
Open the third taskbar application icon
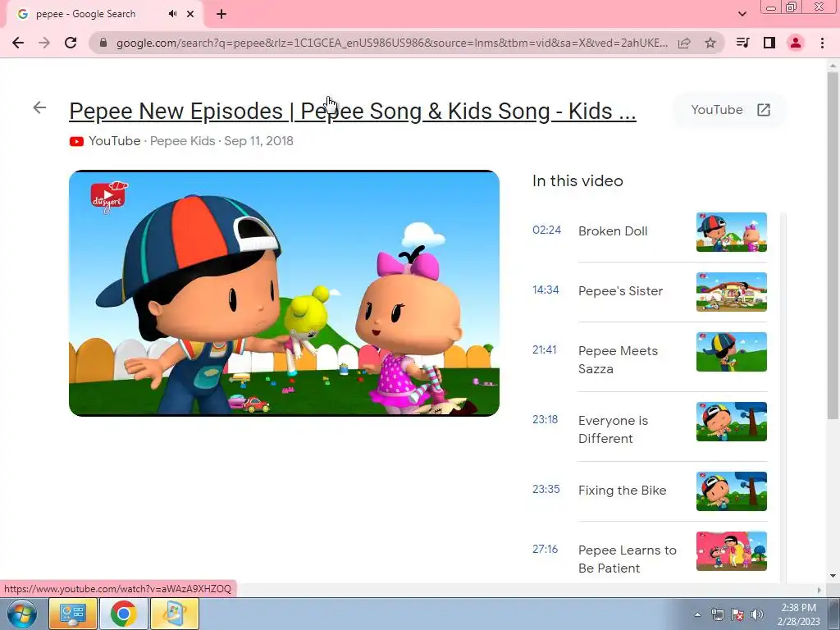click(174, 614)
